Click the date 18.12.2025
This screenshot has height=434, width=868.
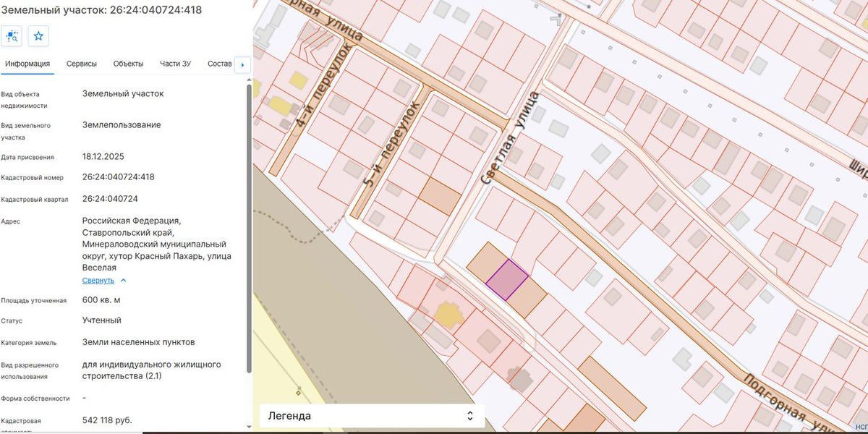point(103,156)
